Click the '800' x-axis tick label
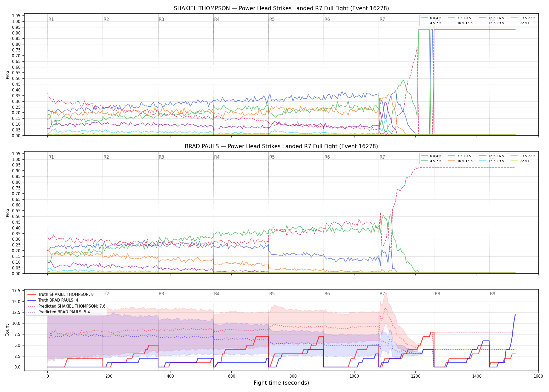The image size is (549, 392). coord(293,376)
